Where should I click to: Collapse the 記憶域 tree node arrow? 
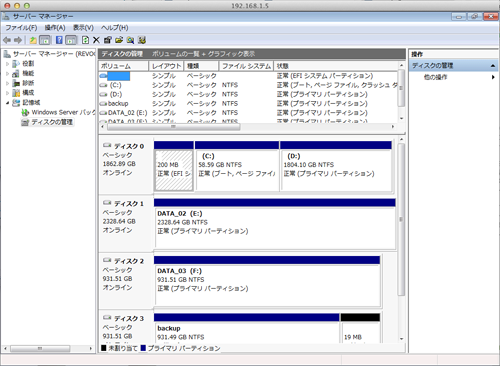tap(8, 103)
